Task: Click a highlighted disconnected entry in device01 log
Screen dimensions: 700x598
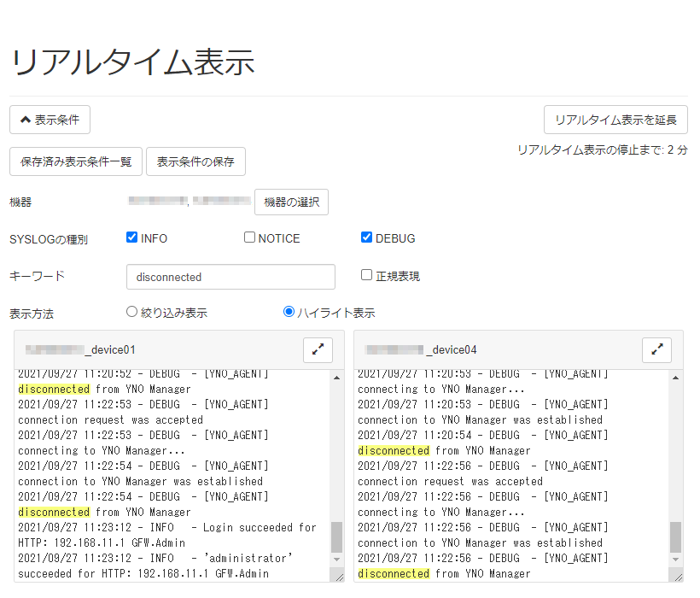Action: pos(54,389)
